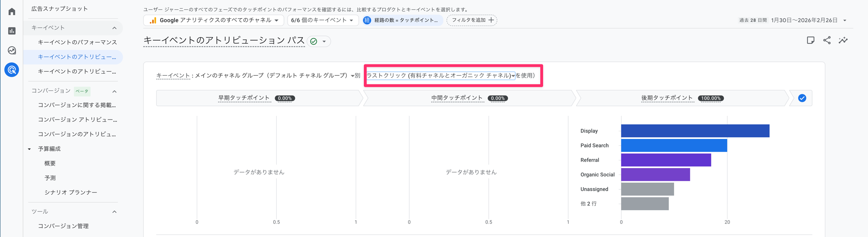
Task: Open 予測 under 予算編成
Action: pos(50,178)
